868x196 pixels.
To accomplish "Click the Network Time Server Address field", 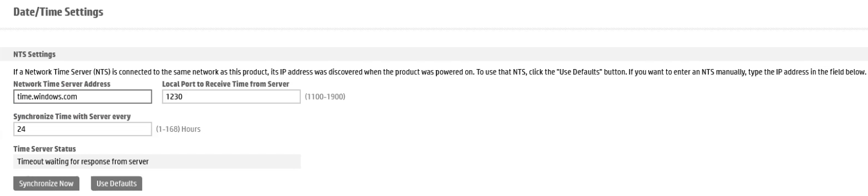I will click(83, 96).
